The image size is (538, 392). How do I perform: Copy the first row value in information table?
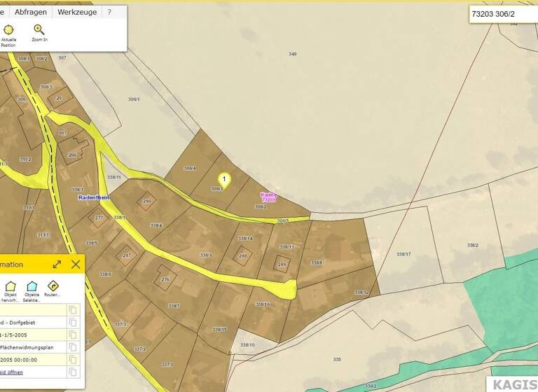pyautogui.click(x=73, y=310)
